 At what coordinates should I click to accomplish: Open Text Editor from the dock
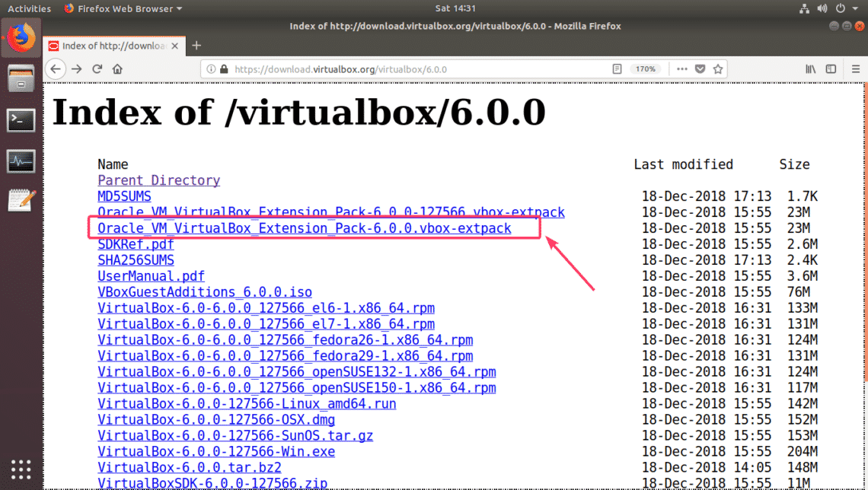click(x=21, y=201)
